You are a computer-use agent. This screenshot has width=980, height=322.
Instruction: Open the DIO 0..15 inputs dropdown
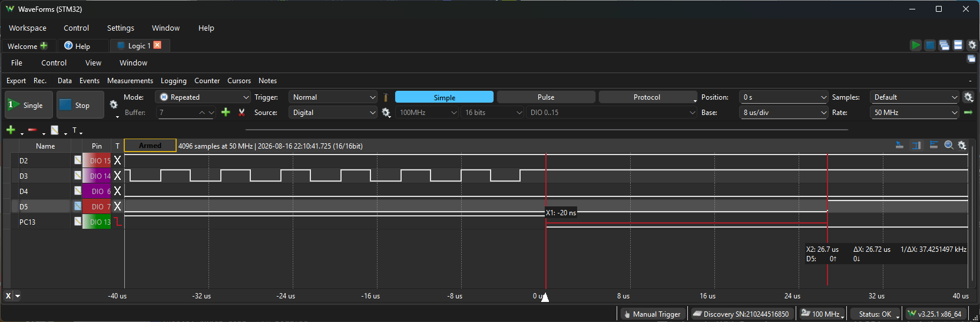[x=612, y=113]
